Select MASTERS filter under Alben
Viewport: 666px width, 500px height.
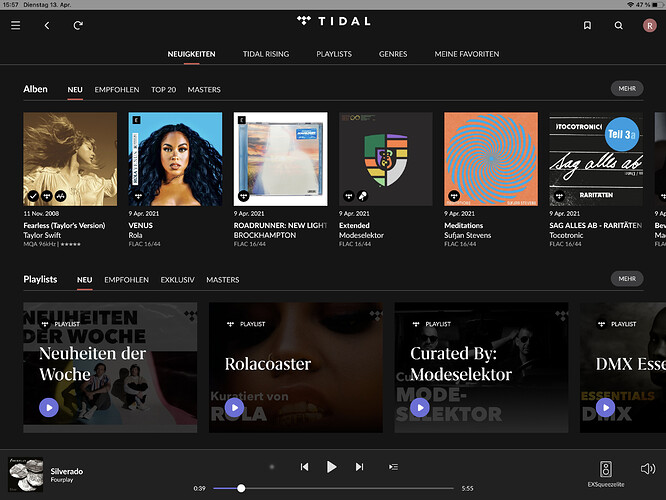click(204, 90)
